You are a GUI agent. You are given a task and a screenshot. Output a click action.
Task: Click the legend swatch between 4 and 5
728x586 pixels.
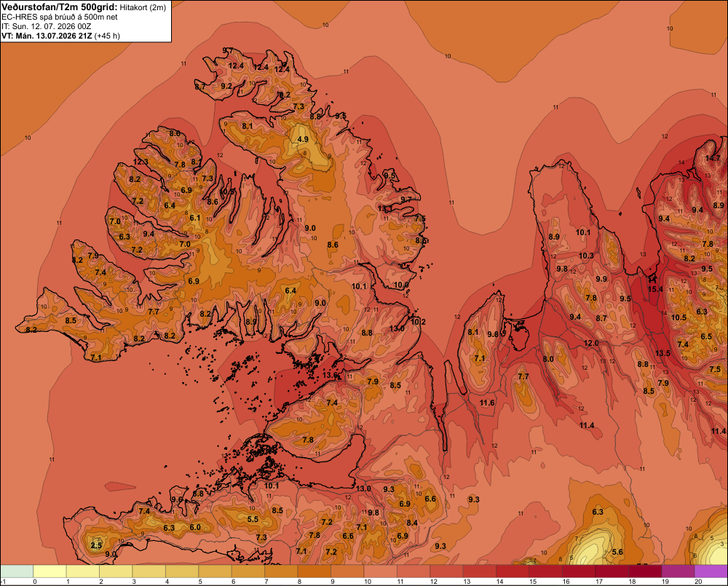click(183, 571)
